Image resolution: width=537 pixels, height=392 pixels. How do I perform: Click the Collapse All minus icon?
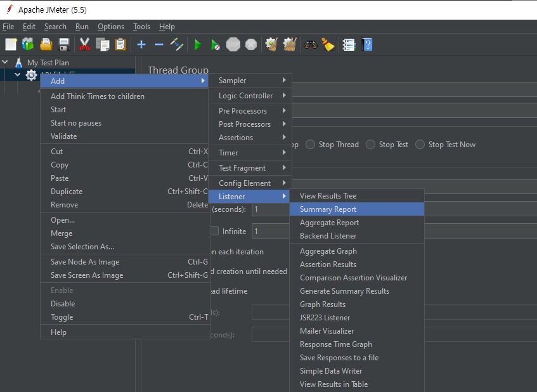(159, 44)
